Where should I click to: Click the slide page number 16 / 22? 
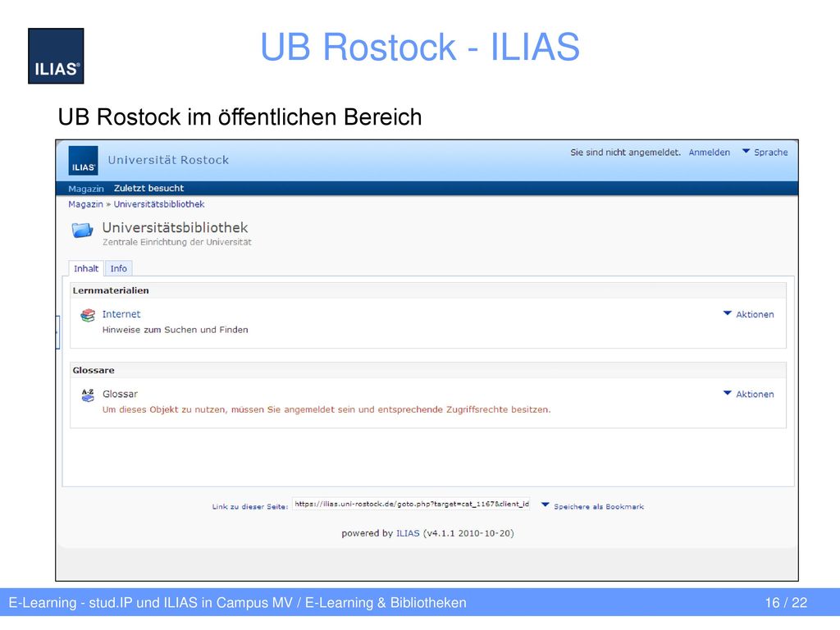(786, 603)
